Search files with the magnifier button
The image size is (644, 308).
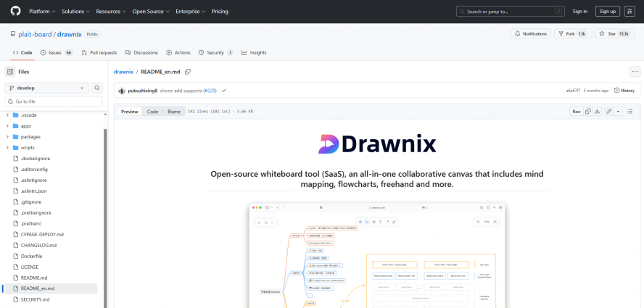click(97, 88)
